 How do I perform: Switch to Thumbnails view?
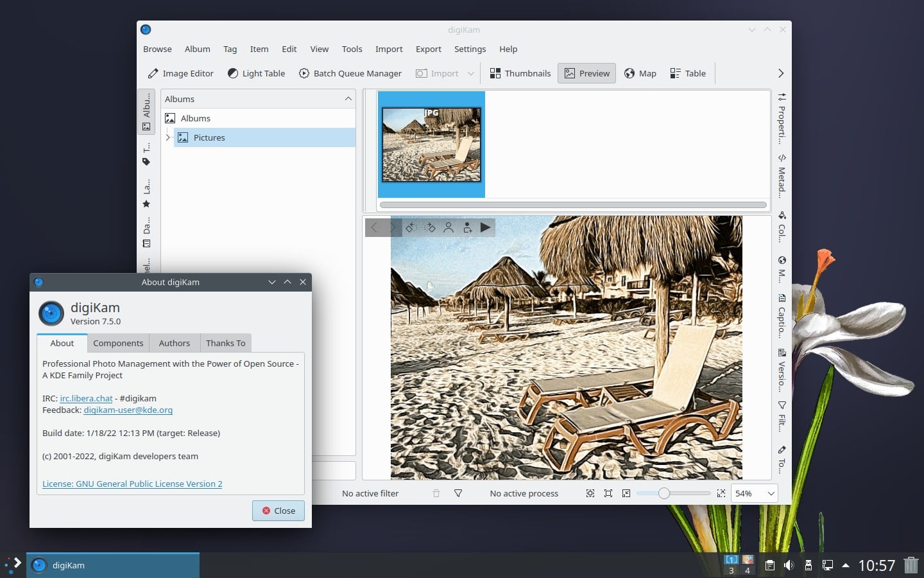tap(520, 73)
